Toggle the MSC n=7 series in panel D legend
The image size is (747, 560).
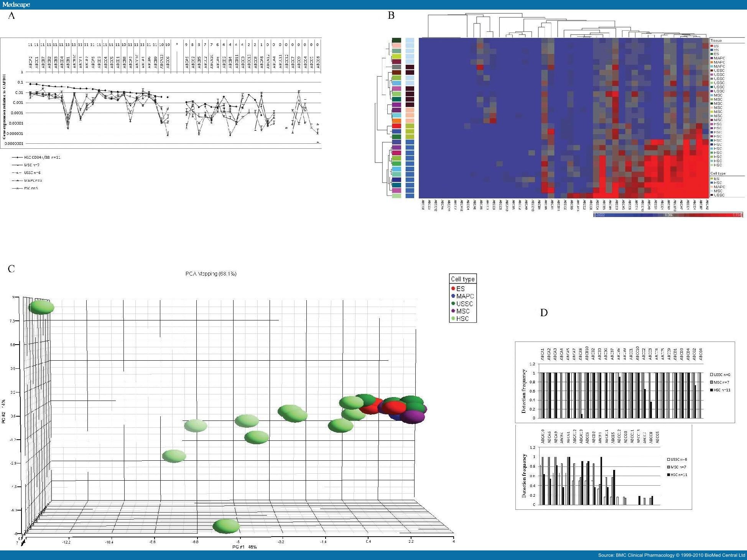[x=711, y=382]
